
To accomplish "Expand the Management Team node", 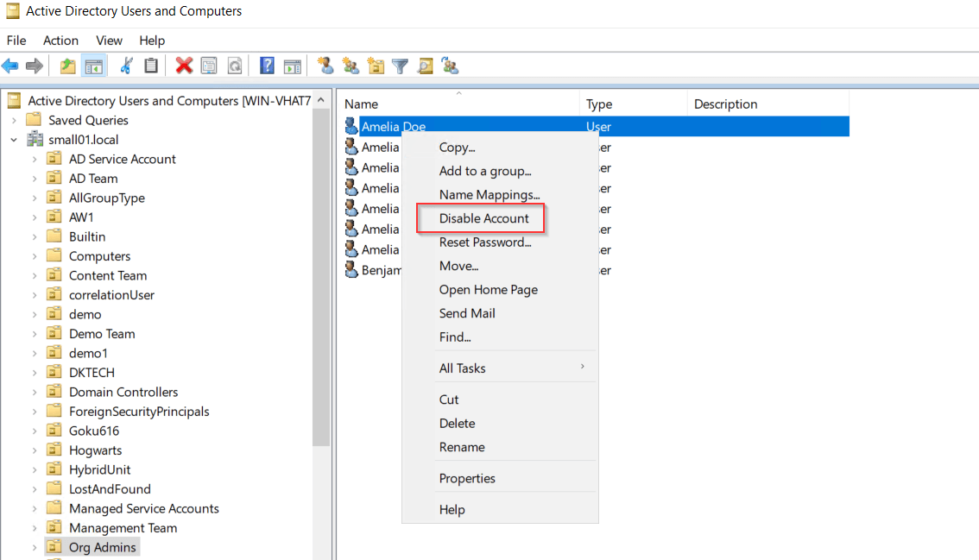I will (x=35, y=528).
